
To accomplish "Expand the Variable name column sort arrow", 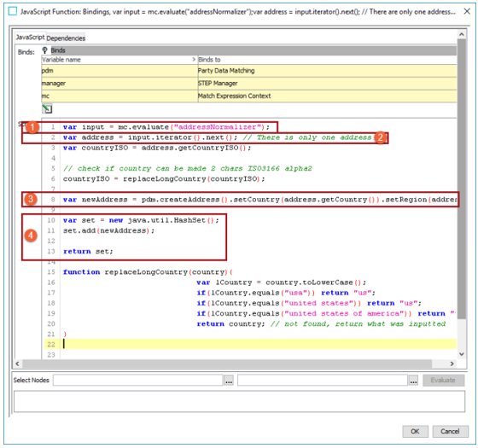I will click(x=194, y=59).
